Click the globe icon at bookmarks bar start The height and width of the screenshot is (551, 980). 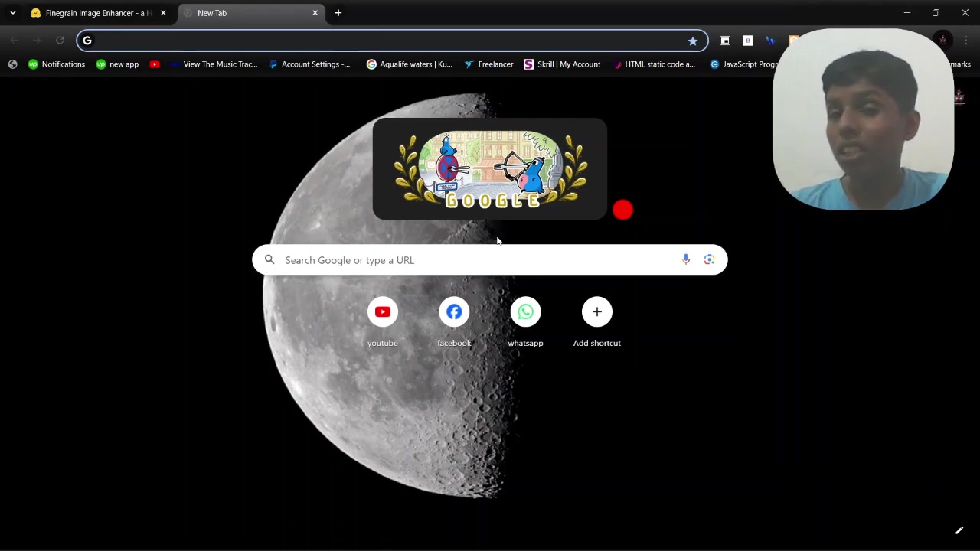(x=12, y=64)
